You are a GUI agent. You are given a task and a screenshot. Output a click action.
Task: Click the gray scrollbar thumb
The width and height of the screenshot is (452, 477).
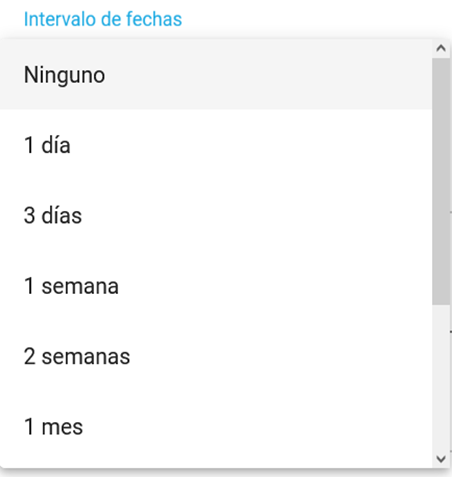point(441,181)
